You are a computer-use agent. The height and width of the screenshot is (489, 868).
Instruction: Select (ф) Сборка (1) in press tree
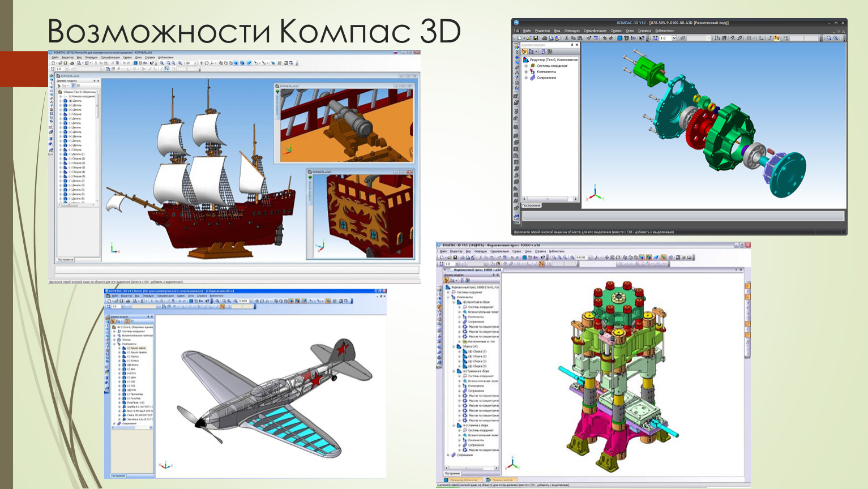[477, 351]
